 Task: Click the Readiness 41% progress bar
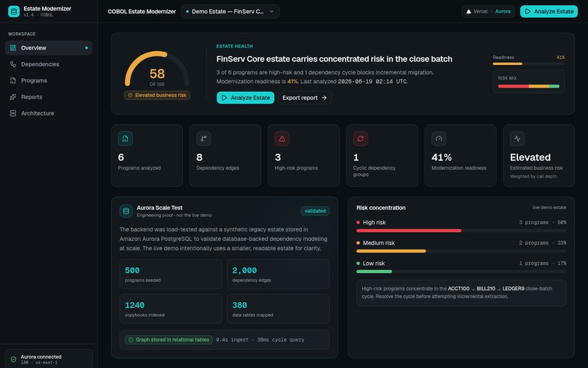(529, 64)
